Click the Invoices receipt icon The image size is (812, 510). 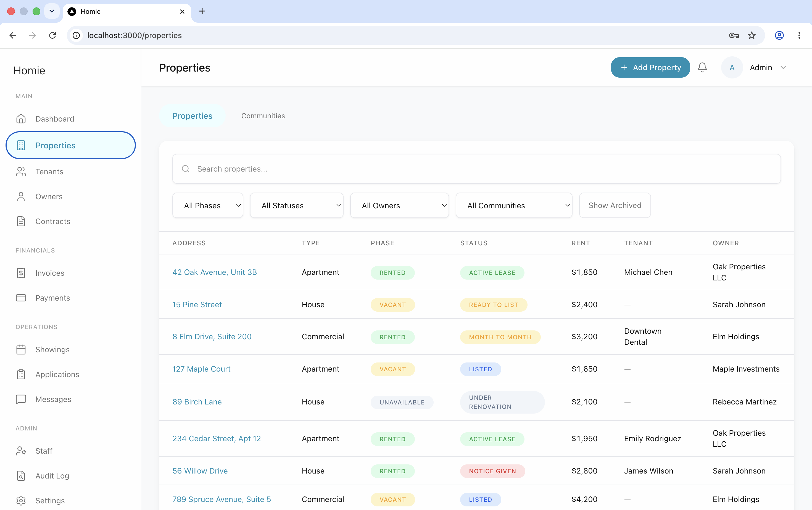(x=21, y=273)
